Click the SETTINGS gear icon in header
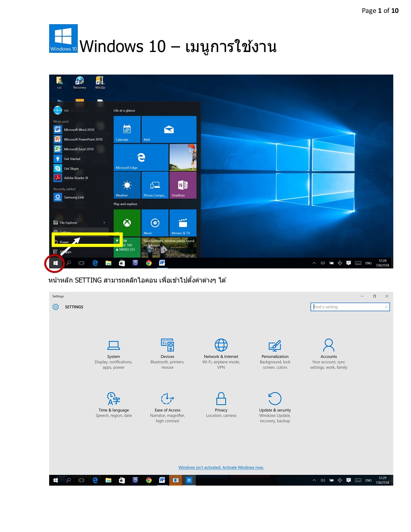The width and height of the screenshot is (411, 532). coord(56,307)
